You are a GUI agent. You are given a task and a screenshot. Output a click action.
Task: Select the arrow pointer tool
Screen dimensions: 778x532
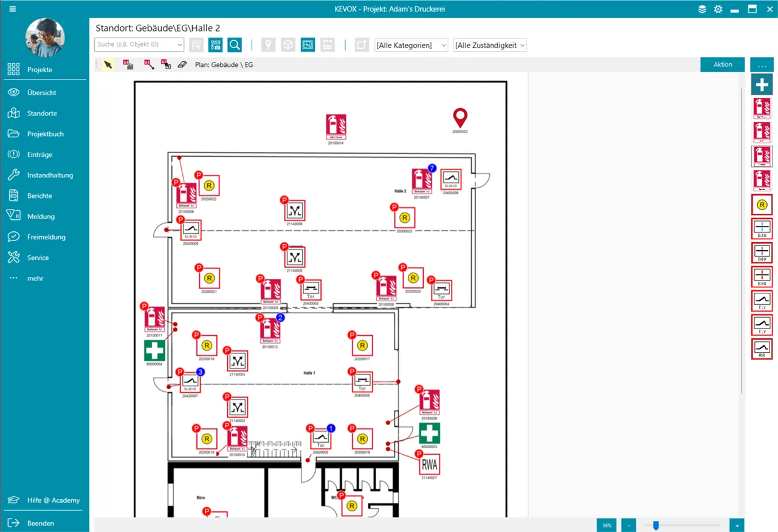[x=108, y=64]
